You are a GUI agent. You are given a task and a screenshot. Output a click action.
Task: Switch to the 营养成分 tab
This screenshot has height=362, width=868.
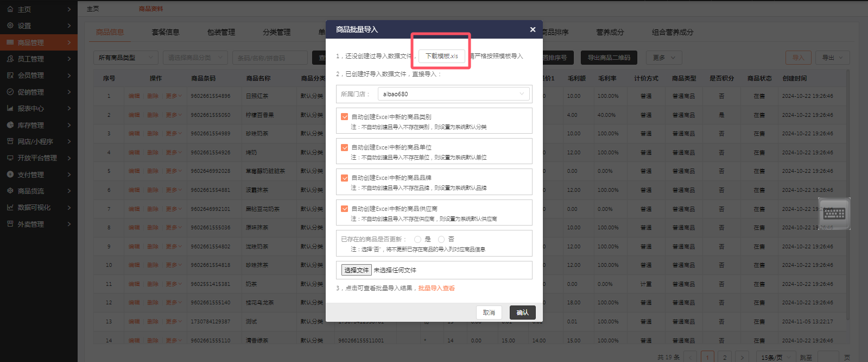coord(610,33)
